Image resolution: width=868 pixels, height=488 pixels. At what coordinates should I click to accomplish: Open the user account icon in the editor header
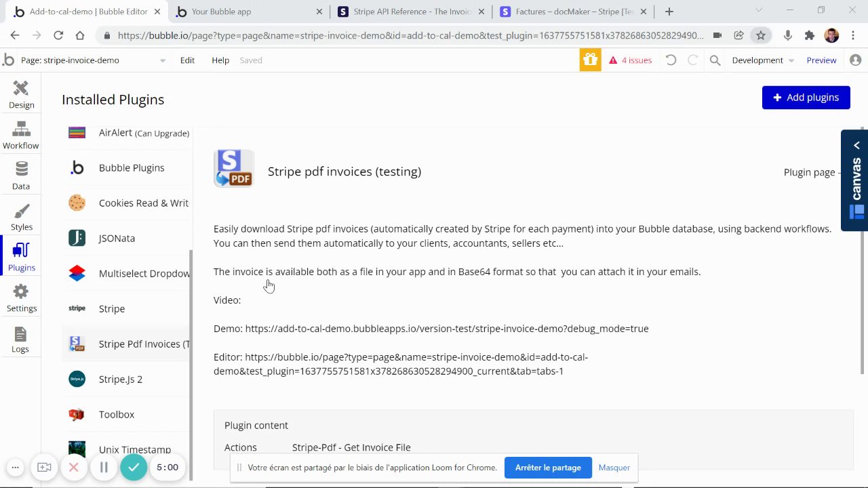click(x=855, y=60)
